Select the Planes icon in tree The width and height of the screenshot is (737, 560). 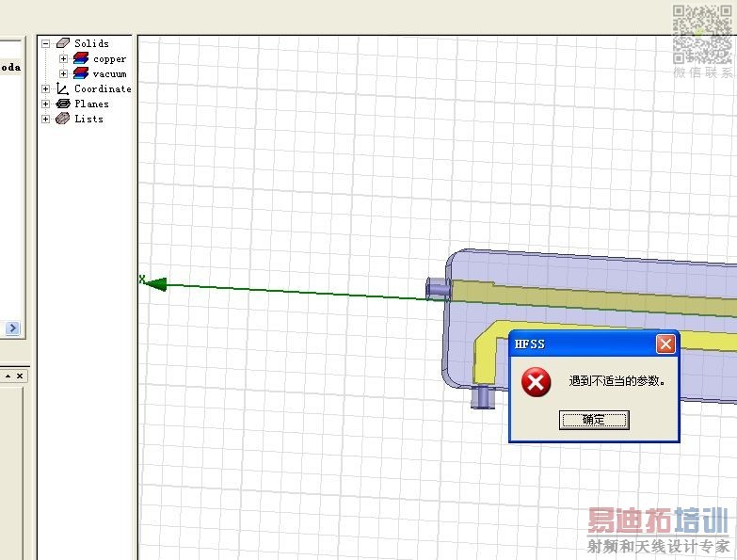[62, 104]
